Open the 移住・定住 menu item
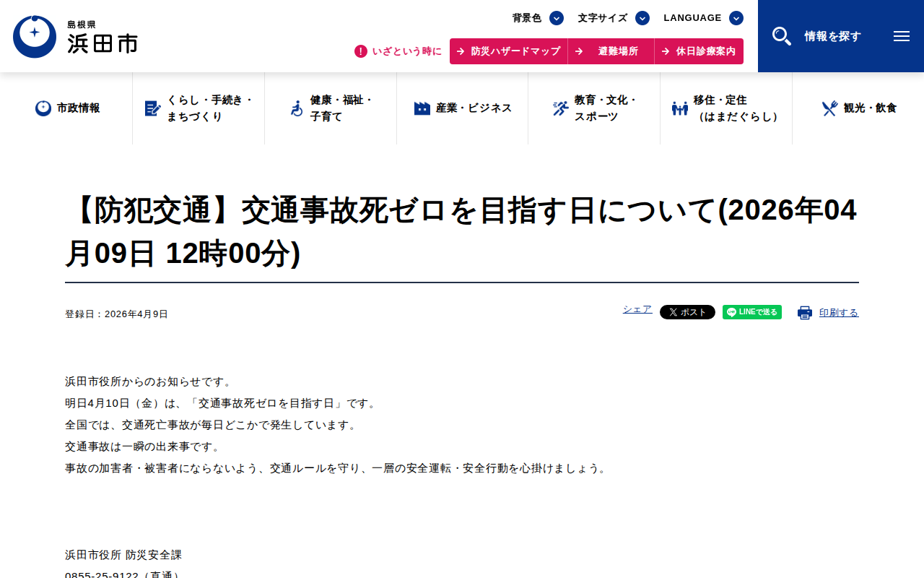This screenshot has width=924, height=578. 726,108
